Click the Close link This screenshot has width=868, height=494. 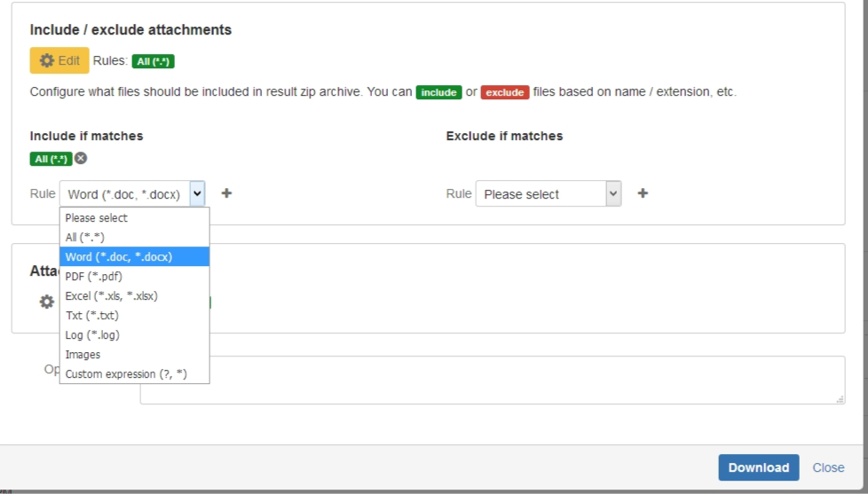pyautogui.click(x=828, y=467)
